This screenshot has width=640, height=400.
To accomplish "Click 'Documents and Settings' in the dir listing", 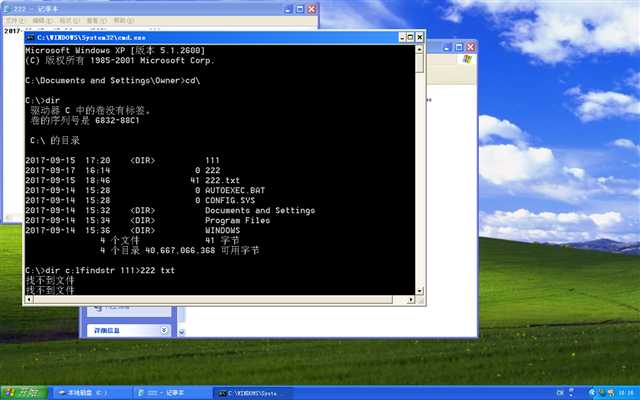I will [260, 210].
